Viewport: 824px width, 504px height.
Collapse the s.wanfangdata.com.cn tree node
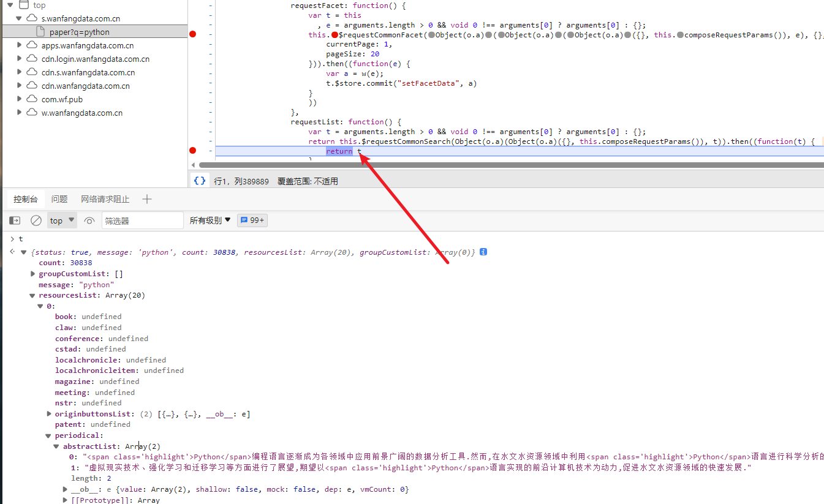click(x=19, y=18)
